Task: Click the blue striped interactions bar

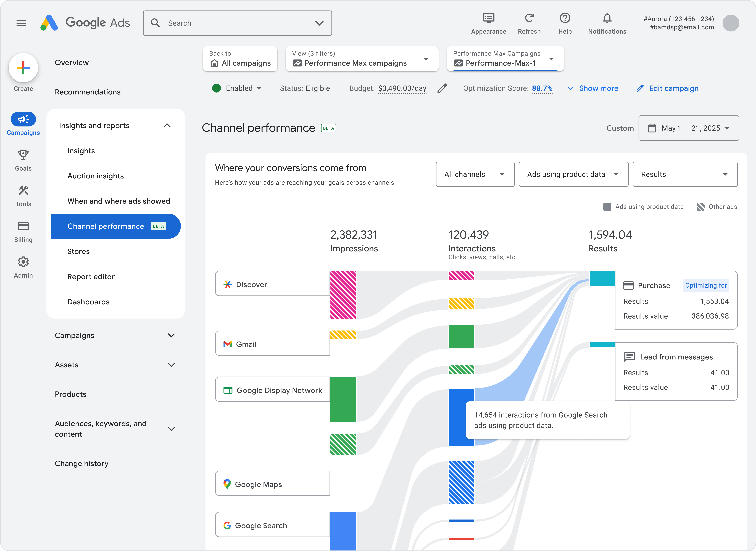Action: tap(461, 482)
